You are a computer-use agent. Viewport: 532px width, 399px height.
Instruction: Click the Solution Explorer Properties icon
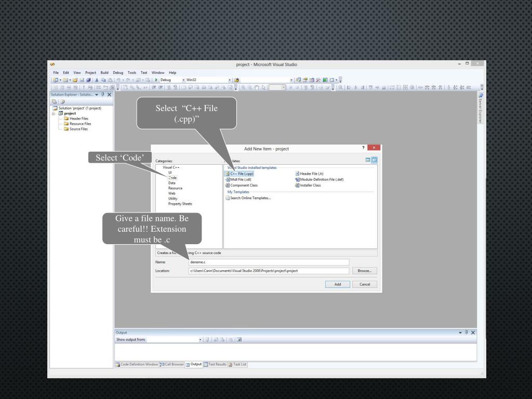point(54,101)
